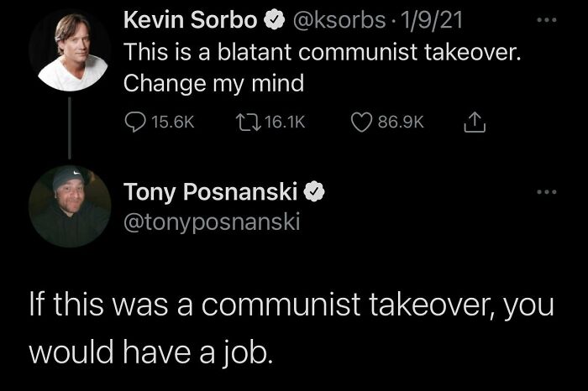View the 15.6K replies count
This screenshot has width=588, height=391.
click(172, 123)
